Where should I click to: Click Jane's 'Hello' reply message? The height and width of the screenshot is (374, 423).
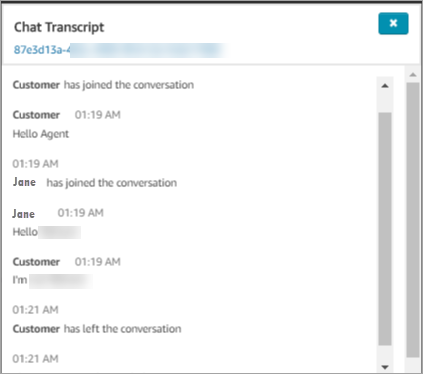[x=47, y=232]
